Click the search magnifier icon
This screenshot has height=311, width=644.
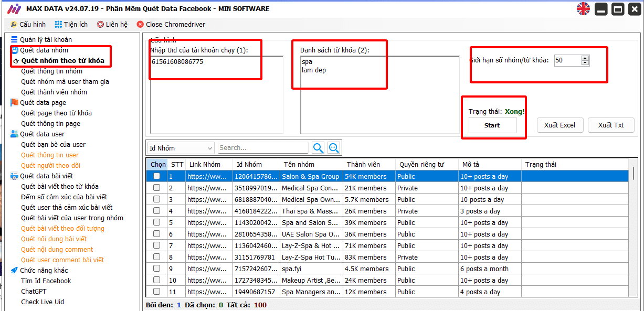coord(318,148)
